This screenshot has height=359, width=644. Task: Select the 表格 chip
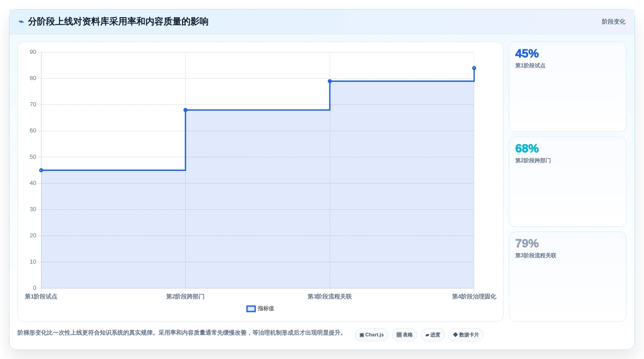pos(405,335)
